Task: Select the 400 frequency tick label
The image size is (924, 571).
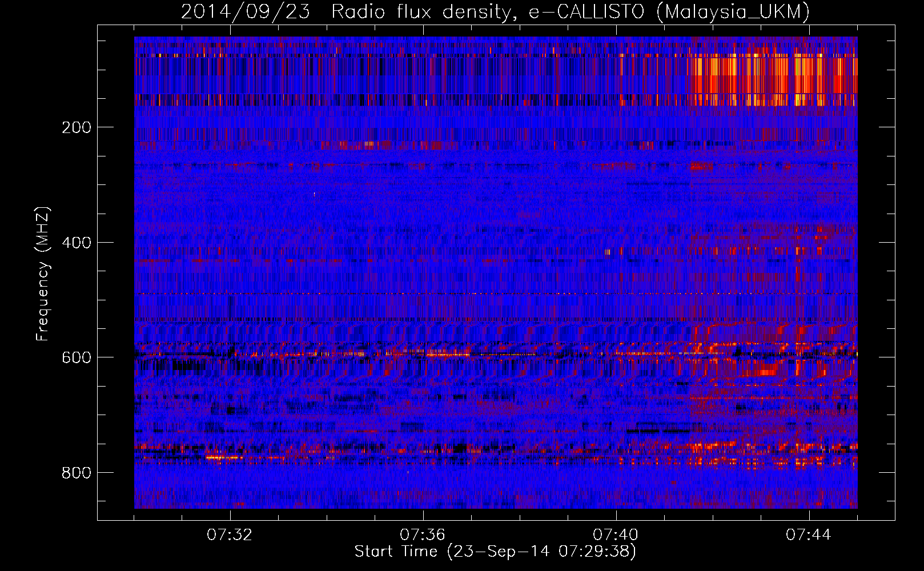Action: tap(76, 243)
